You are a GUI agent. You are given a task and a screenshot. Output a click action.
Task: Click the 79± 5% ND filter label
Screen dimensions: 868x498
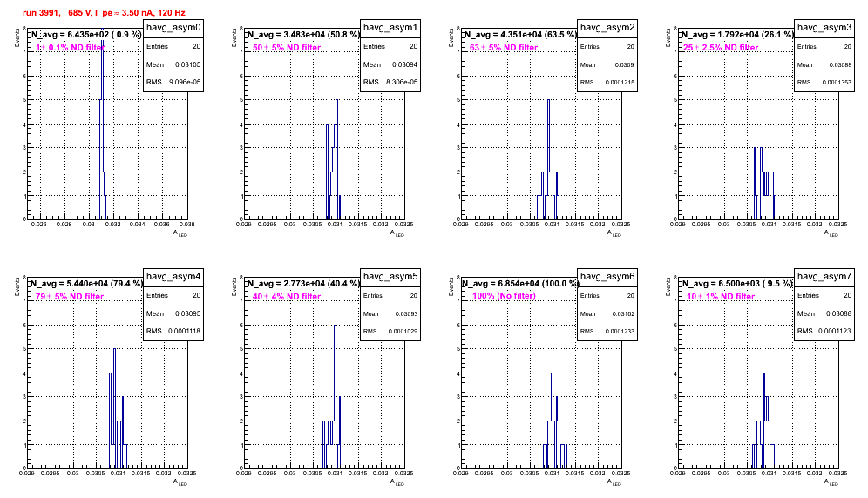click(70, 297)
